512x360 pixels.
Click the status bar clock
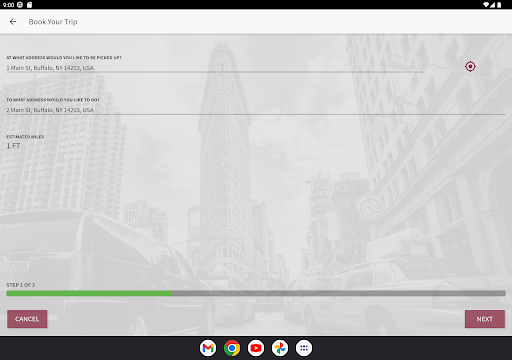pyautogui.click(x=9, y=5)
